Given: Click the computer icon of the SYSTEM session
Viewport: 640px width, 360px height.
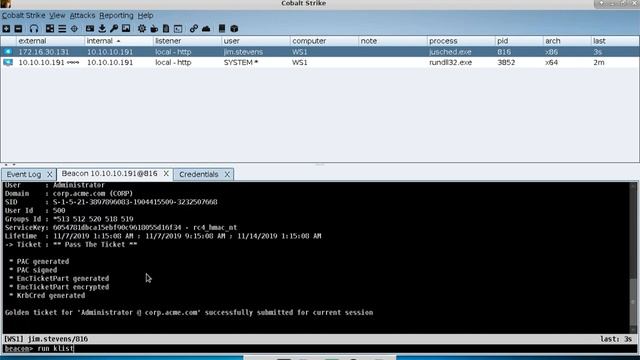Looking at the screenshot, I should [8, 62].
